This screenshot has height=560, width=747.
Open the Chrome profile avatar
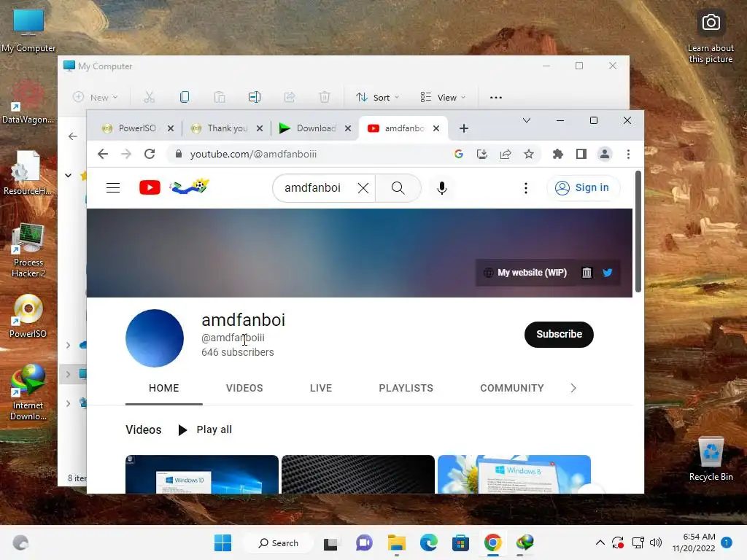pyautogui.click(x=605, y=154)
